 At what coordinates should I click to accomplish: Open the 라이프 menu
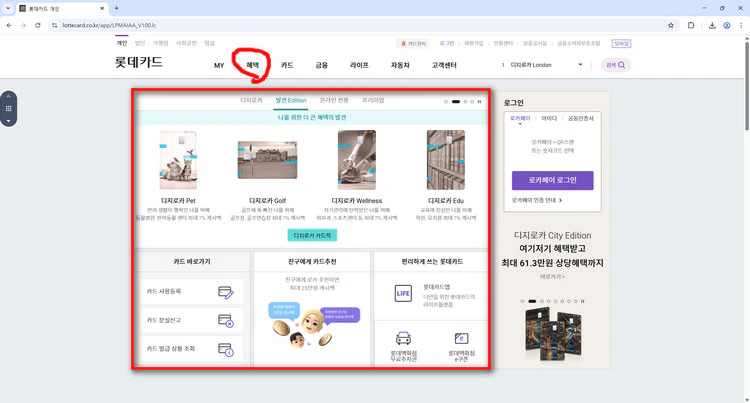point(359,65)
